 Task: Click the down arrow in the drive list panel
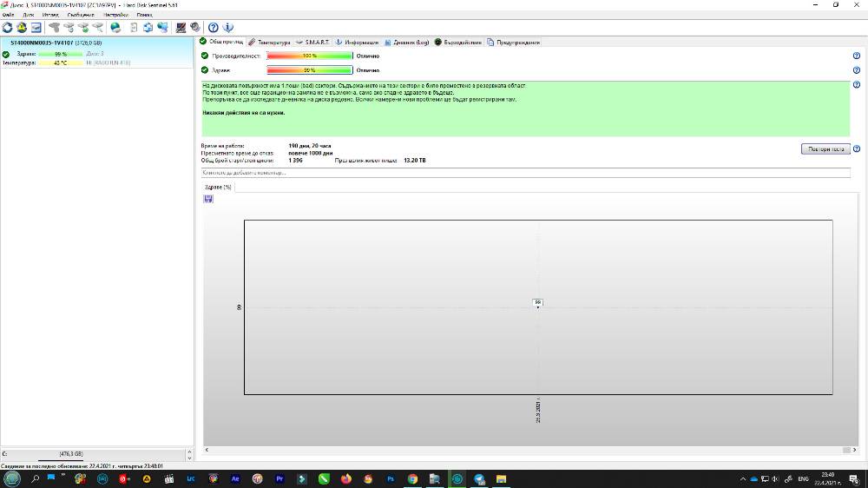pyautogui.click(x=189, y=458)
